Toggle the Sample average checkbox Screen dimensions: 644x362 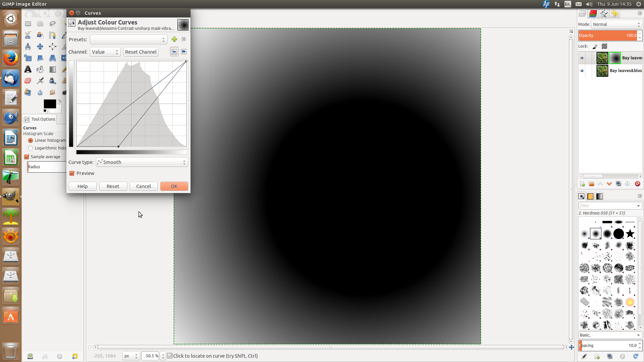click(27, 157)
